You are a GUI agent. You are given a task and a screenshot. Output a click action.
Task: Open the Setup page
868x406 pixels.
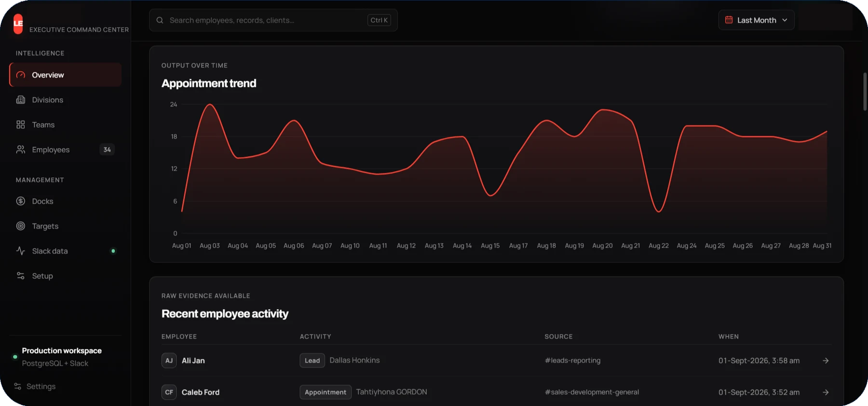click(x=65, y=276)
